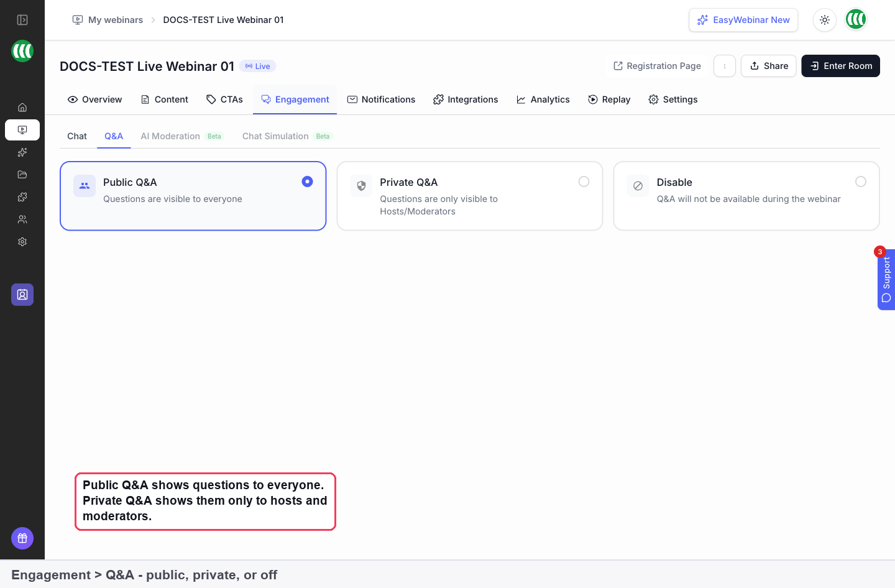Click the Live status badge
895x588 pixels.
[x=258, y=66]
